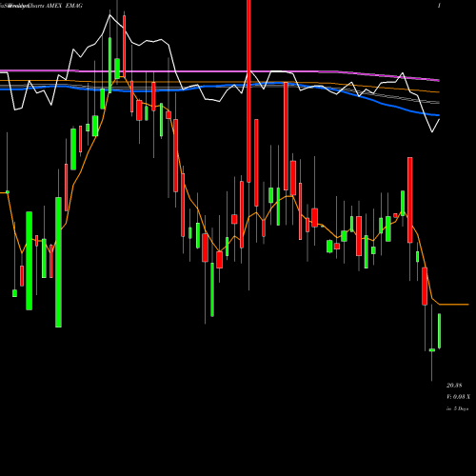Click the 'V: 0.03 N' volume label

tap(458, 397)
